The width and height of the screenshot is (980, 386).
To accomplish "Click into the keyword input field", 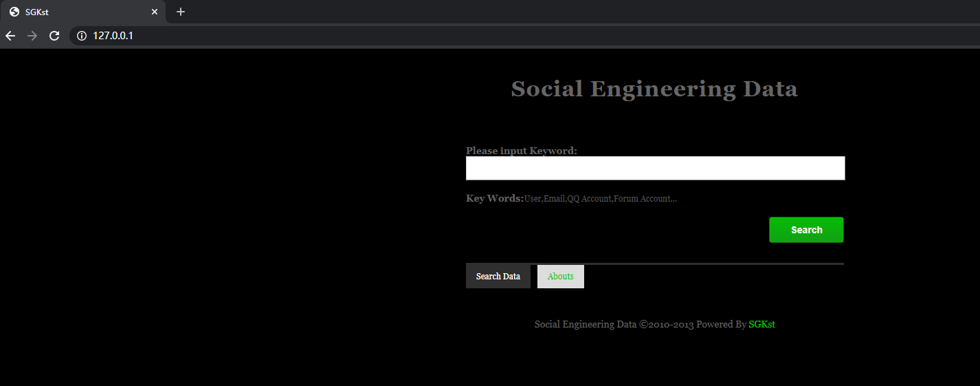I will click(655, 168).
